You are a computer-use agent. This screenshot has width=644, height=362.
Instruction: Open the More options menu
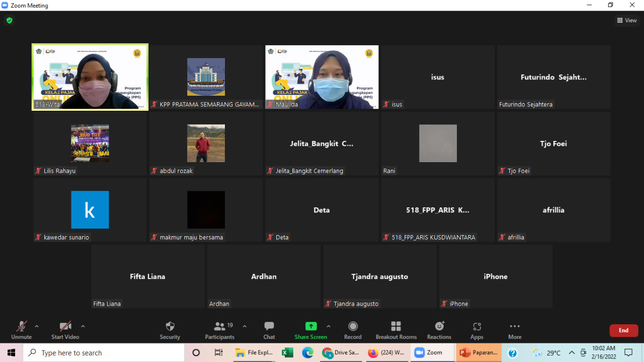[514, 330]
